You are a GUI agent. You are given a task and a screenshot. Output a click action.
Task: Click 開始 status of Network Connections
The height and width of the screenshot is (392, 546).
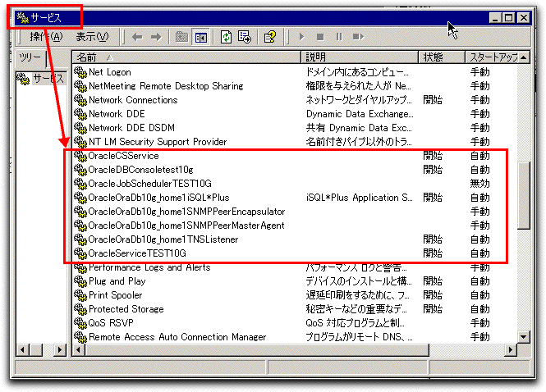click(433, 100)
